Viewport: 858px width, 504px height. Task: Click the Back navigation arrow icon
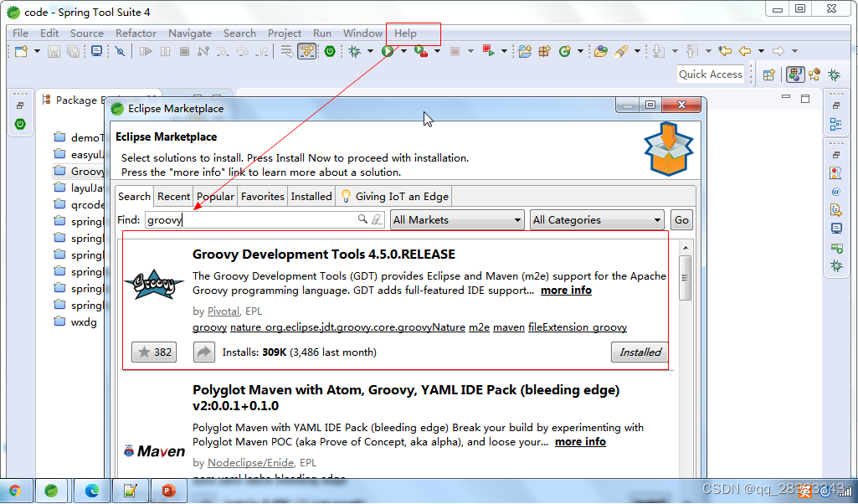coord(745,51)
